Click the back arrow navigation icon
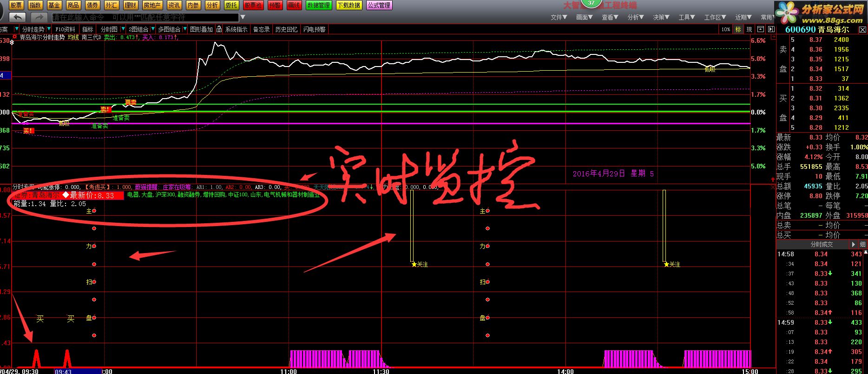 pos(17,17)
